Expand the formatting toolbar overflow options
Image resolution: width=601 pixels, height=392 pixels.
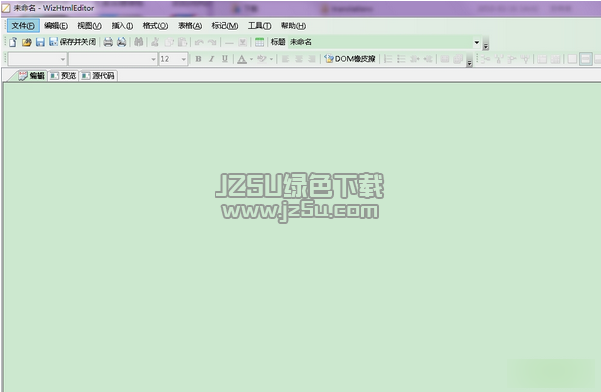[469, 60]
